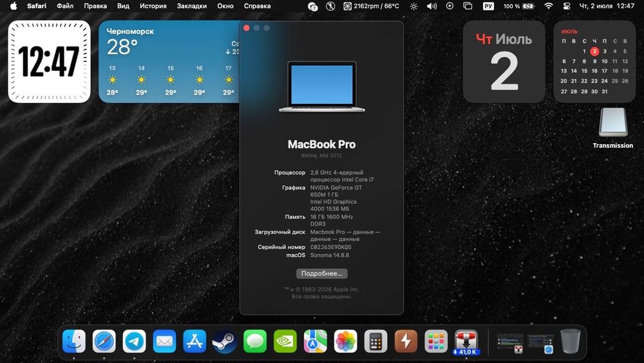Click the MacBook Pro laptop image
Image resolution: width=644 pixels, height=363 pixels.
coord(321,86)
